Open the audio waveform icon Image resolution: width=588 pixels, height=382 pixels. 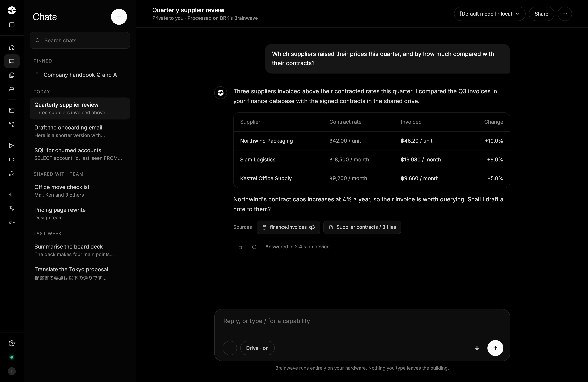12,194
